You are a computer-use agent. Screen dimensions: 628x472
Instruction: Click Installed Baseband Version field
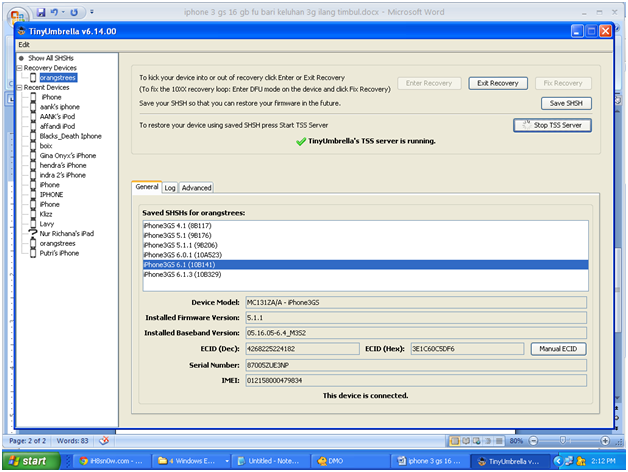pyautogui.click(x=416, y=333)
